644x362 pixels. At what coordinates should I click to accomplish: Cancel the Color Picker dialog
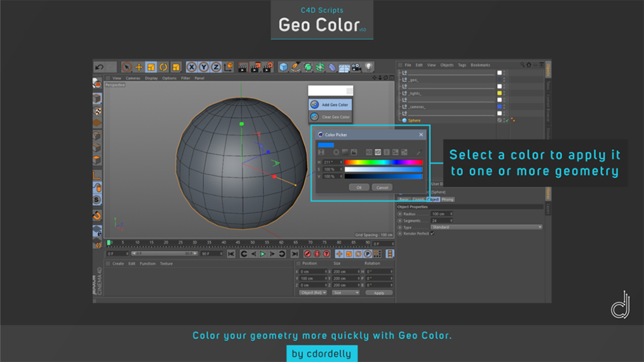click(382, 188)
